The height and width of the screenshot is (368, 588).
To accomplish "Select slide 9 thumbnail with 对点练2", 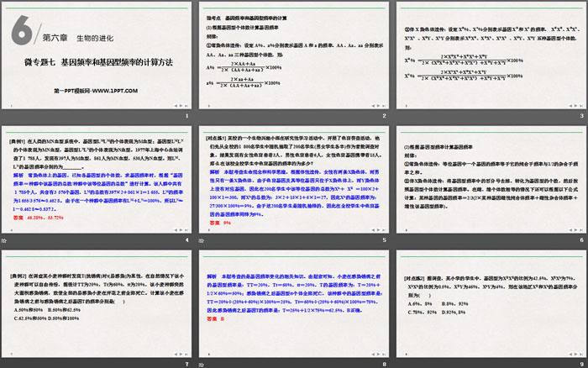I will click(491, 304).
